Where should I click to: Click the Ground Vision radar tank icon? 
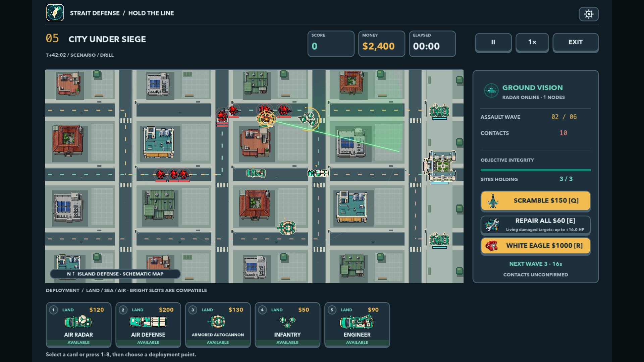pyautogui.click(x=491, y=90)
